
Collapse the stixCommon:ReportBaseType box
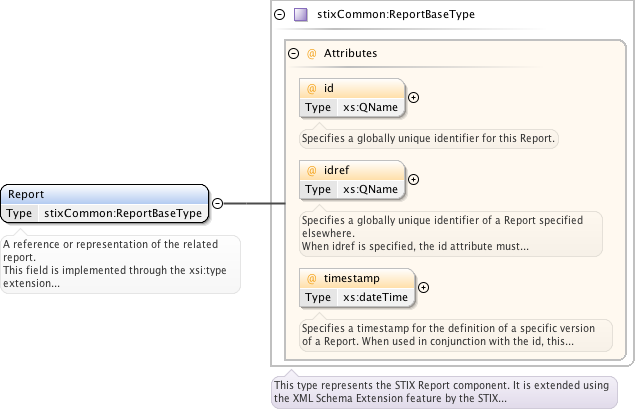pyautogui.click(x=279, y=15)
